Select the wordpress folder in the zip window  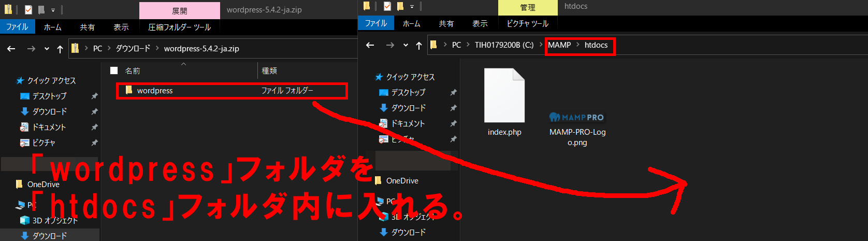point(232,91)
